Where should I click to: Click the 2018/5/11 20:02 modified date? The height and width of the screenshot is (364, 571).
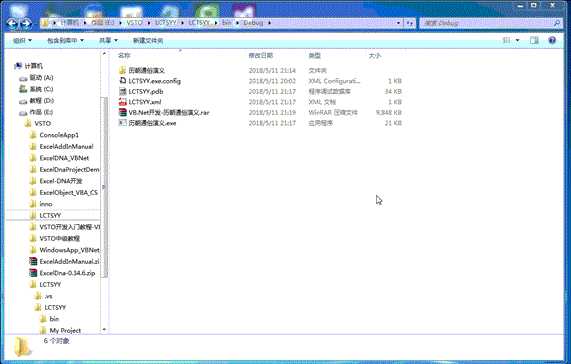pos(272,81)
